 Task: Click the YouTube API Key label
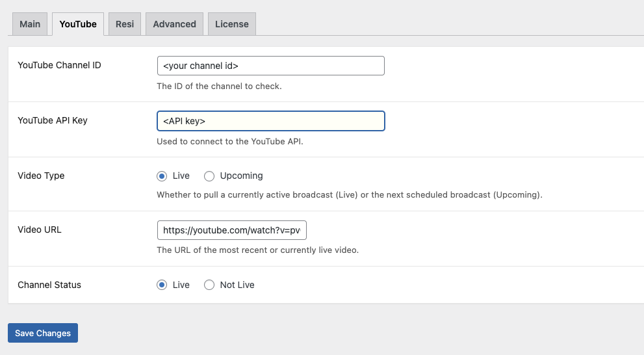click(x=53, y=120)
